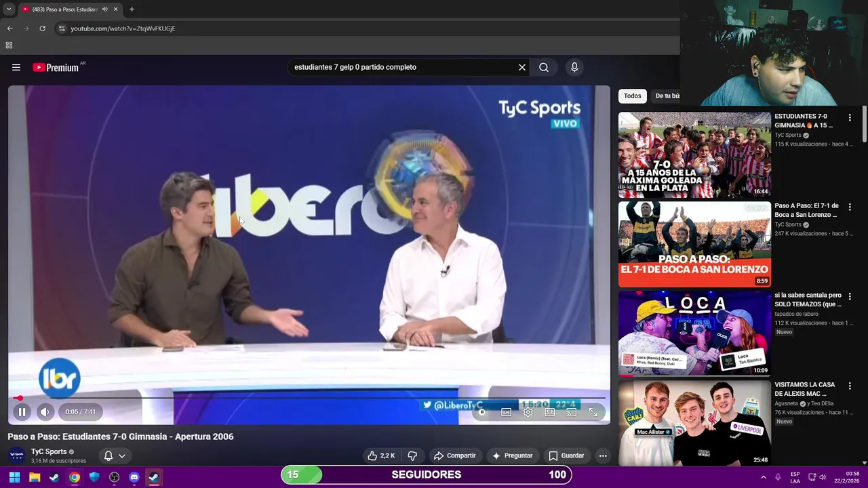
Task: Mute the video with speaker icon
Action: click(45, 411)
